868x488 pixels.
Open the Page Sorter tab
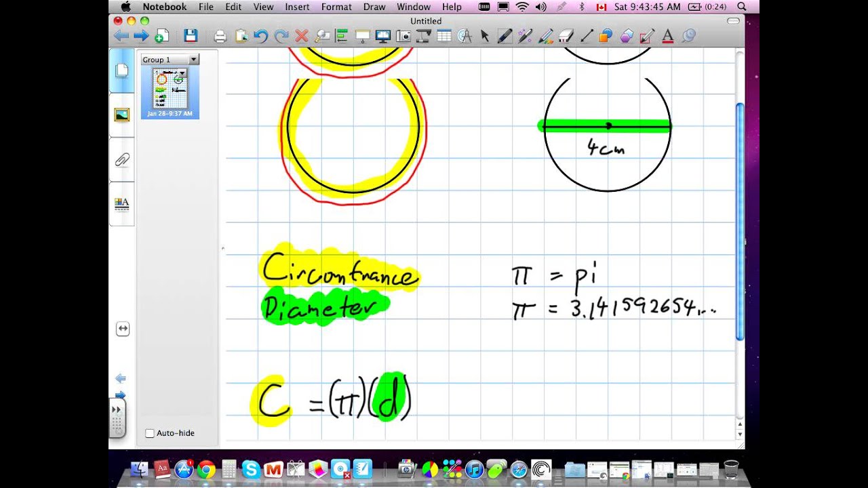pyautogui.click(x=122, y=70)
